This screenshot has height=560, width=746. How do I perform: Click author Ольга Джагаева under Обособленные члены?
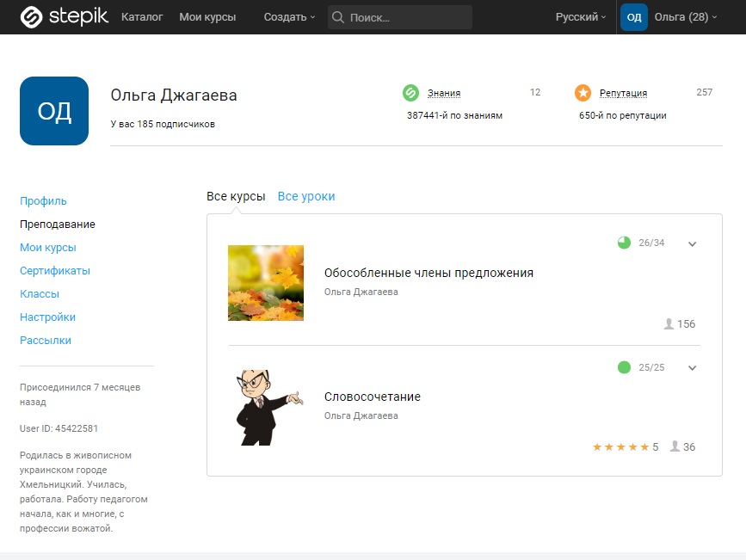coord(361,292)
